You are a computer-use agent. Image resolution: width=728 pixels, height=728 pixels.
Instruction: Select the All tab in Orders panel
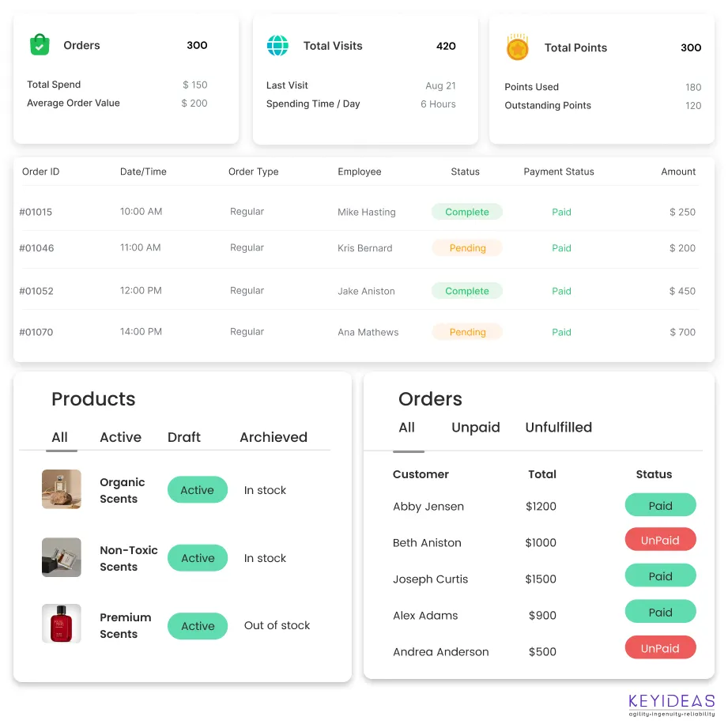[407, 427]
